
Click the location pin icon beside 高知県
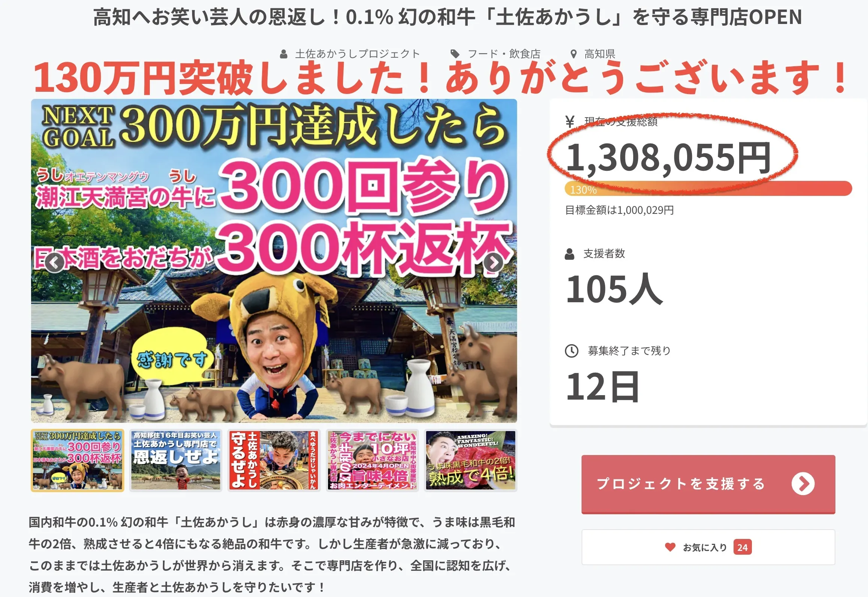click(573, 54)
